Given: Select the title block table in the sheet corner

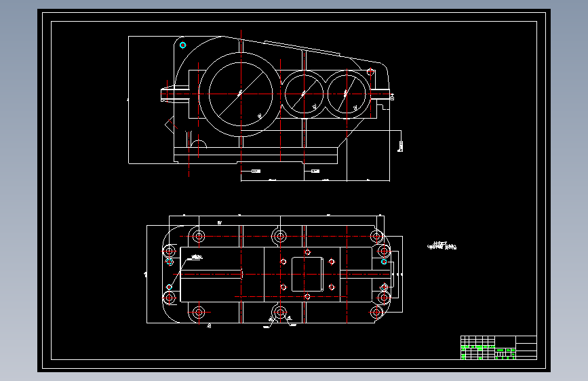Looking at the screenshot, I should pyautogui.click(x=498, y=348).
